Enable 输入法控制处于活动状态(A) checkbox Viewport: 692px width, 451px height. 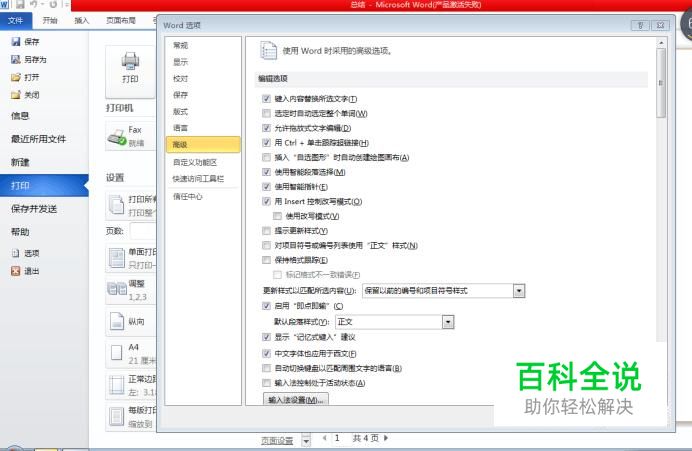coord(266,383)
